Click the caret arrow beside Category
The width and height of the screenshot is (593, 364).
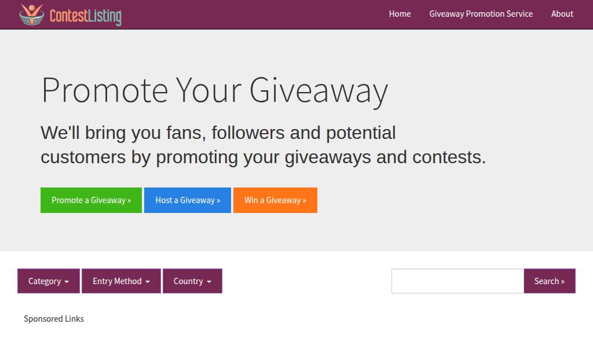(x=67, y=282)
